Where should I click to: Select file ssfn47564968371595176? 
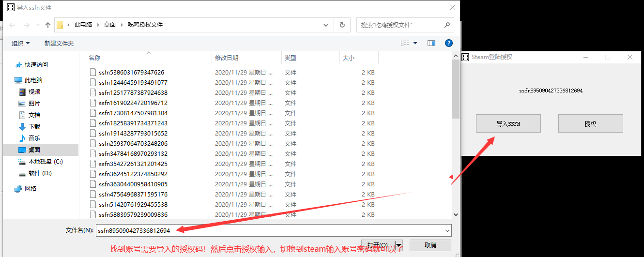[x=133, y=195]
